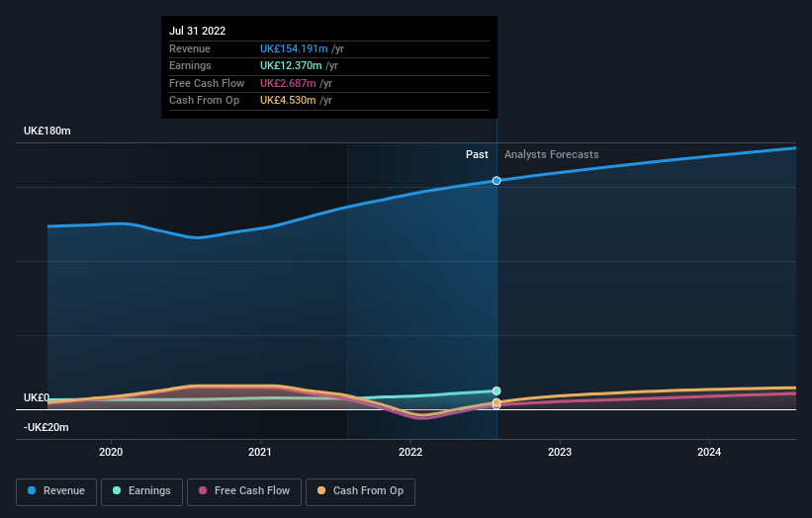This screenshot has height=518, width=812.
Task: Click the Analysts Forecasts label
Action: tap(552, 155)
